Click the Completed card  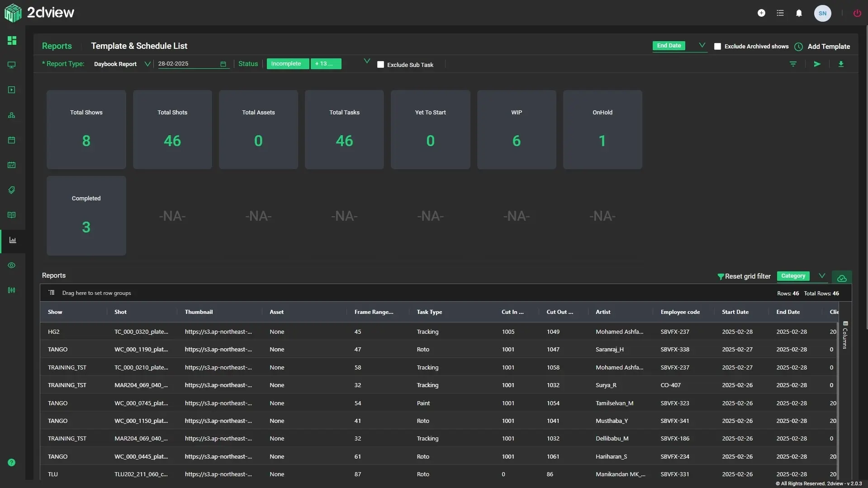[x=86, y=216]
